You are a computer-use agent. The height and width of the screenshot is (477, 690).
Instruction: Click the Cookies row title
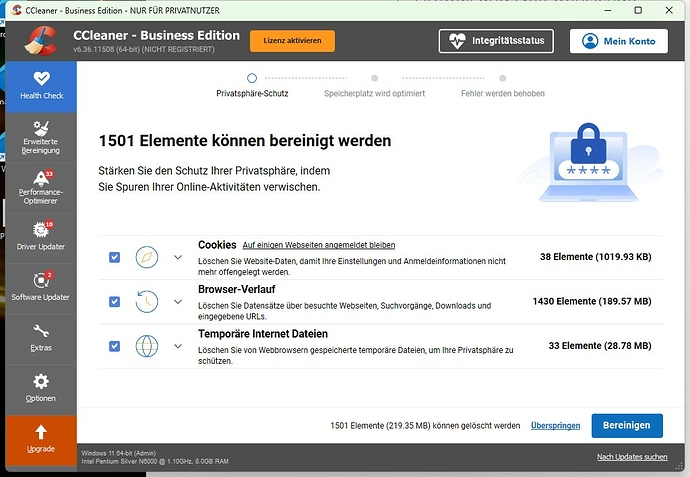tap(217, 245)
